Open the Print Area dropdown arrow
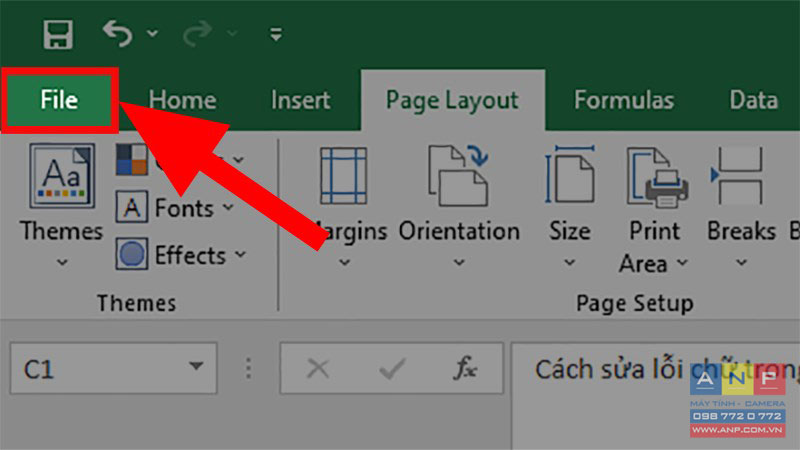 point(682,263)
